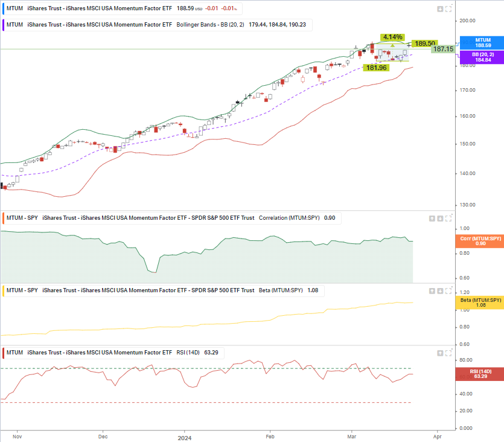Click the 170.00 price axis tick

click(x=467, y=90)
